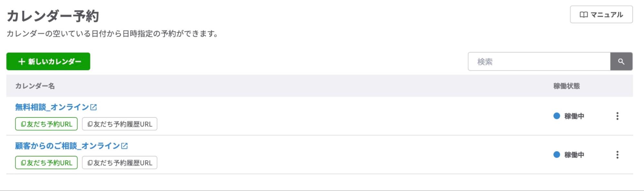Screen dimensions: 644x191
Task: Open the 無料相談_オンライン calendar link
Action: click(x=52, y=107)
